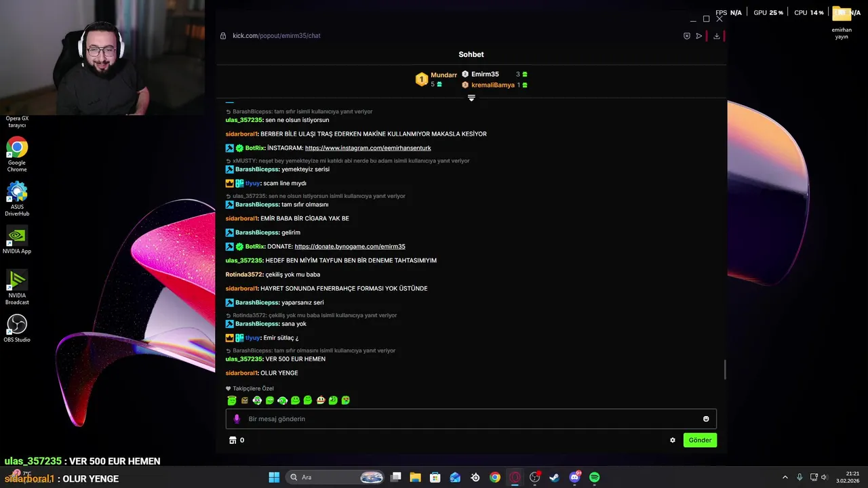Screen dimensions: 868x488
Task: Click tlyuy username on 'Emir sütlaç' message
Action: point(253,338)
